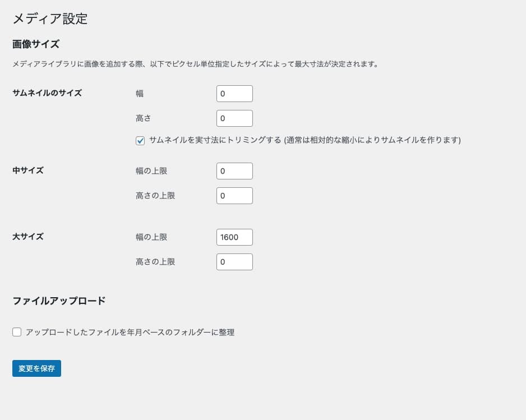Click the アップロードしたファイルを年月ベースのフォルダーに整理 label text

point(130,333)
